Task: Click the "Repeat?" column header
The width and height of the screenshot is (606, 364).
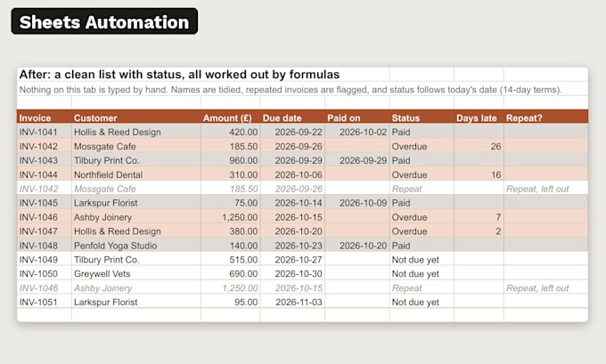Action: point(524,118)
